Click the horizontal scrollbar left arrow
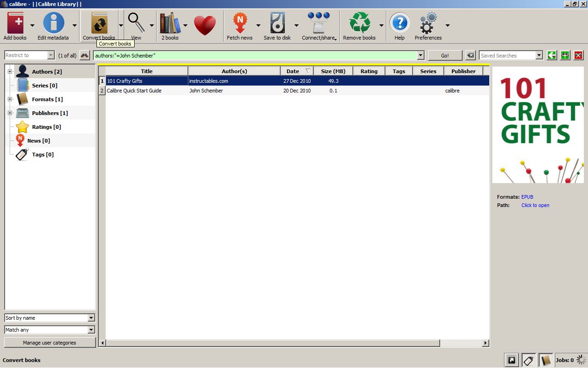 102,343
